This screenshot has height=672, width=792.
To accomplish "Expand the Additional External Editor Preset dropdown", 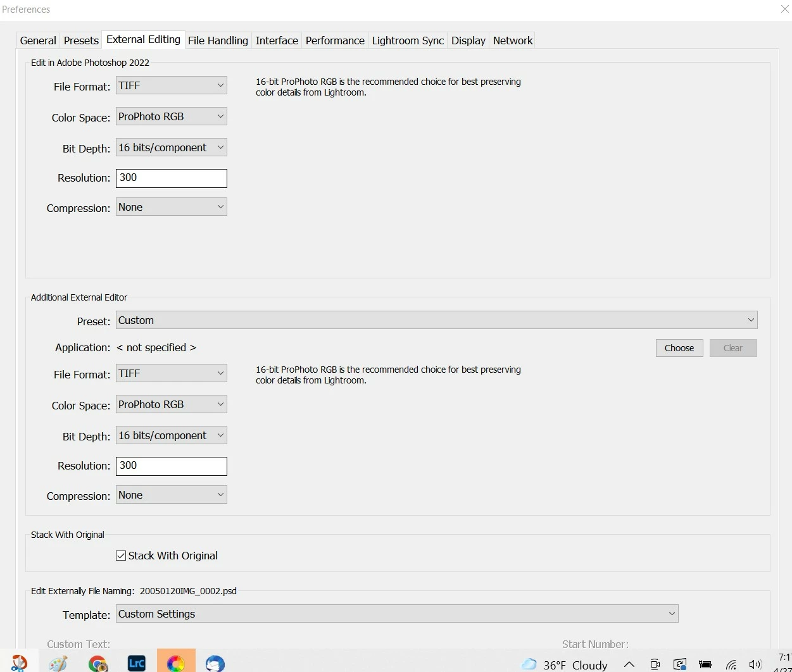I will pos(437,320).
